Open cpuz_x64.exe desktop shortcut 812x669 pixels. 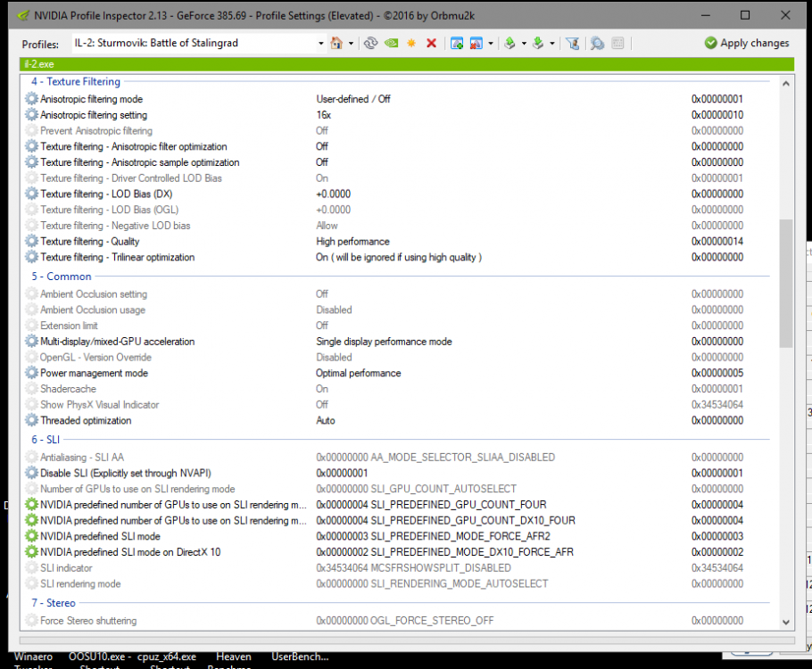[x=167, y=661]
